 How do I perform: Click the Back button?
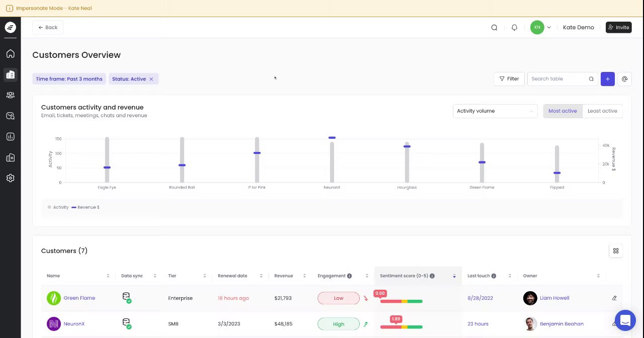(48, 28)
